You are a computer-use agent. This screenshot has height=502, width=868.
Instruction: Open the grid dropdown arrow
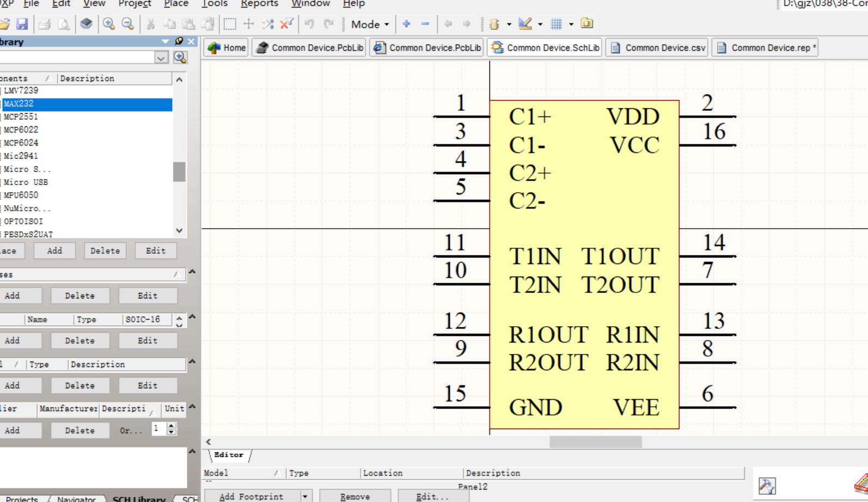point(571,24)
